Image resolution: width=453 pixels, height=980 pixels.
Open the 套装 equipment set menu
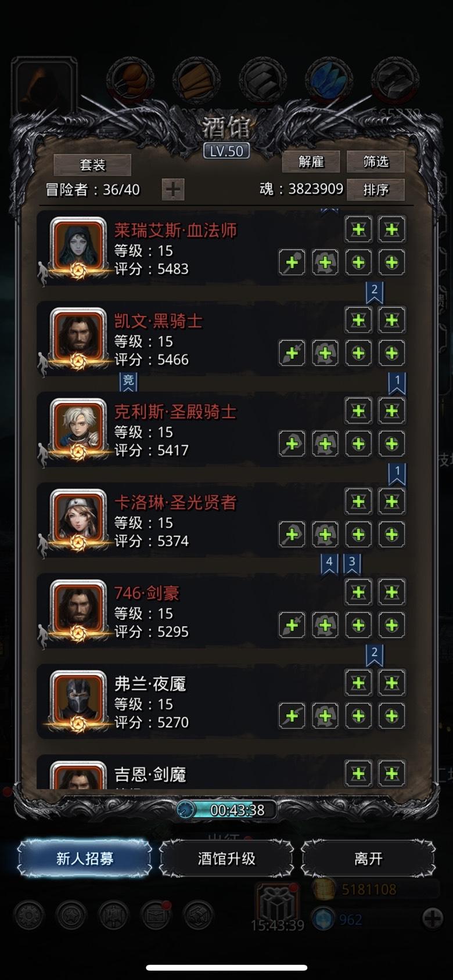tap(92, 165)
